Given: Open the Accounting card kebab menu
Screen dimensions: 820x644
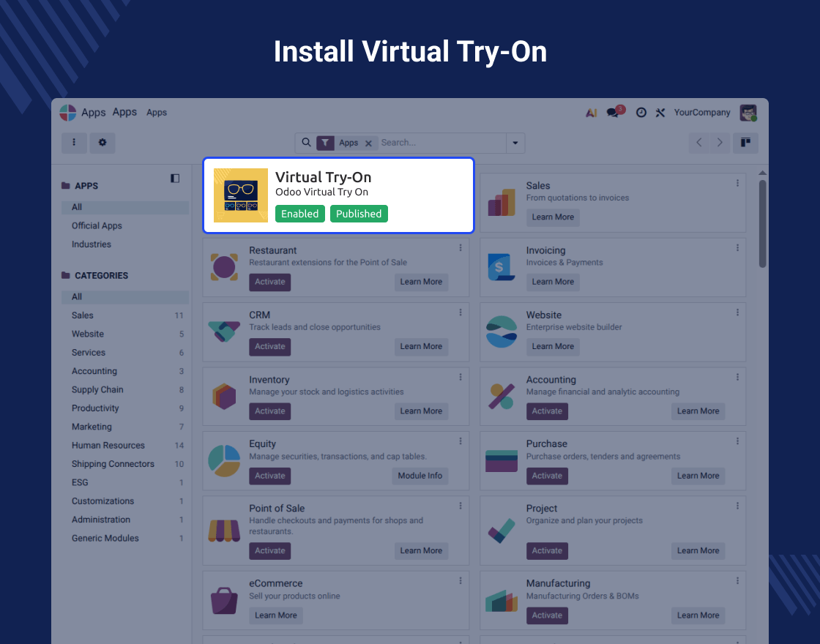Looking at the screenshot, I should pos(737,377).
